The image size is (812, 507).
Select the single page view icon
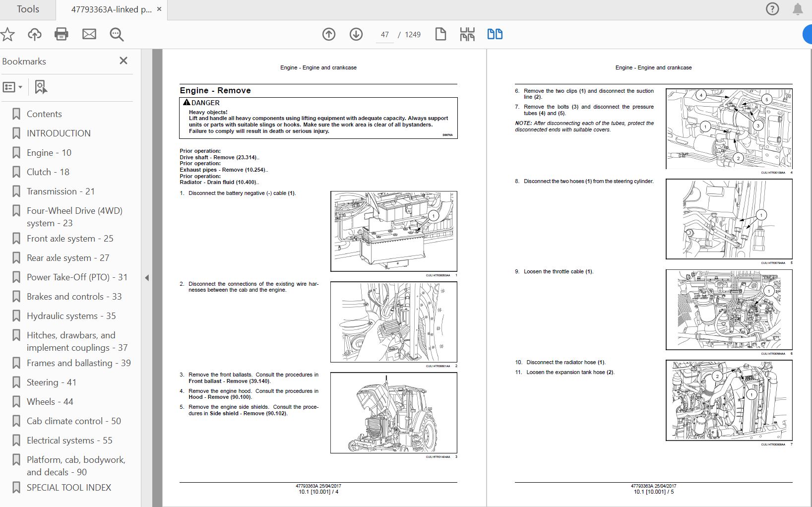(440, 34)
